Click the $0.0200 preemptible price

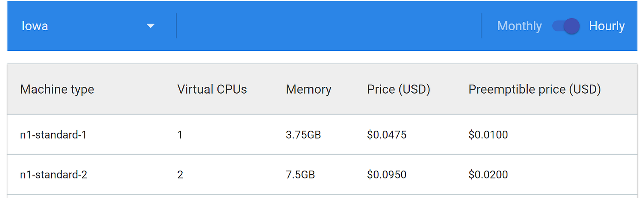click(488, 175)
